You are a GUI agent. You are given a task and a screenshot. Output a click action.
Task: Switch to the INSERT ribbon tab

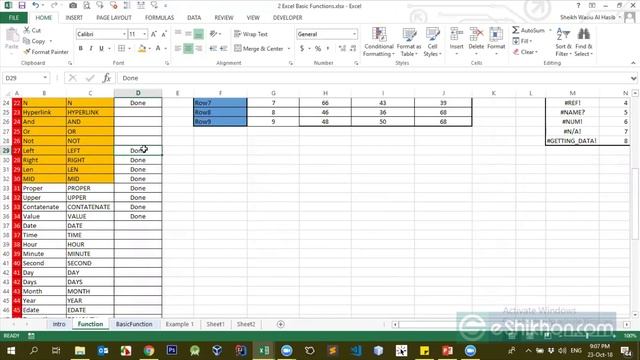coord(74,18)
